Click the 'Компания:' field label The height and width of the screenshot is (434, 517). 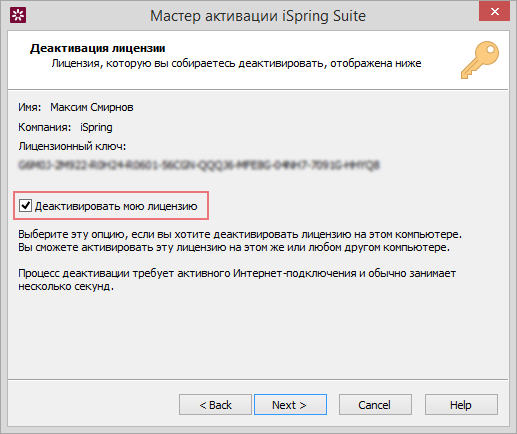tap(44, 127)
